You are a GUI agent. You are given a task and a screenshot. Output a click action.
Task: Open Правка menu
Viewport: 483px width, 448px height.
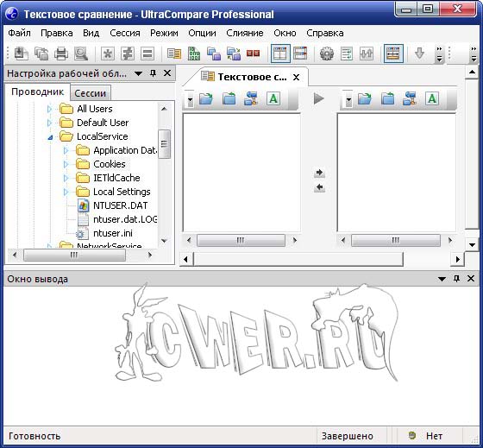(x=57, y=33)
